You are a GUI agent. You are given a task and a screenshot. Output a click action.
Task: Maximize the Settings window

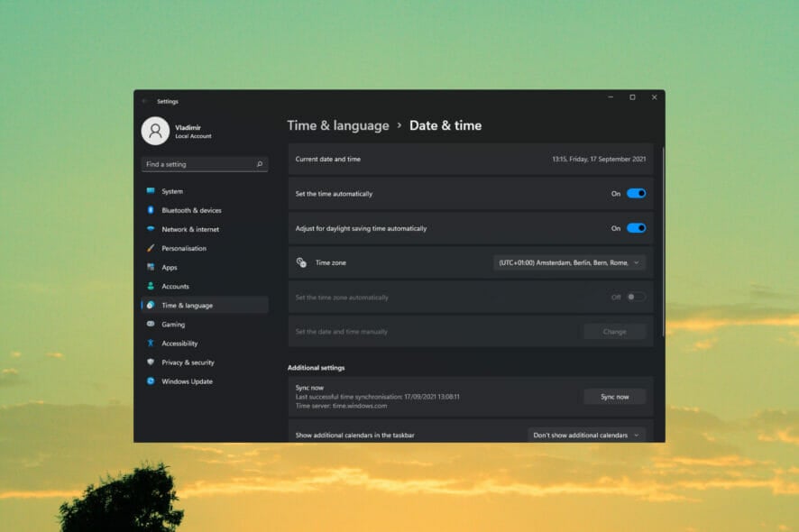(x=632, y=96)
